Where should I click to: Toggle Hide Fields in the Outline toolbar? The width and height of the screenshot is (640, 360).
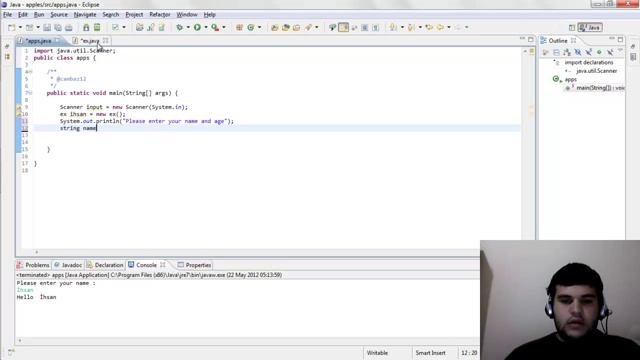(x=578, y=52)
